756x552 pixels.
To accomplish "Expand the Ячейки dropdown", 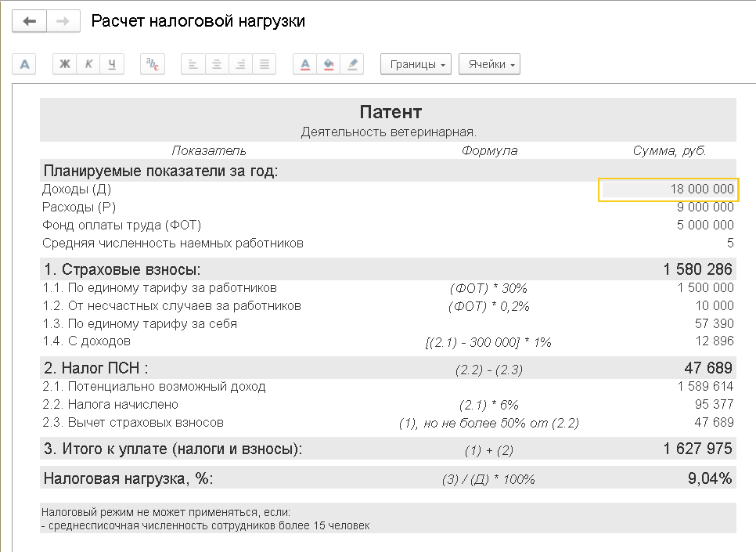I will (x=489, y=64).
